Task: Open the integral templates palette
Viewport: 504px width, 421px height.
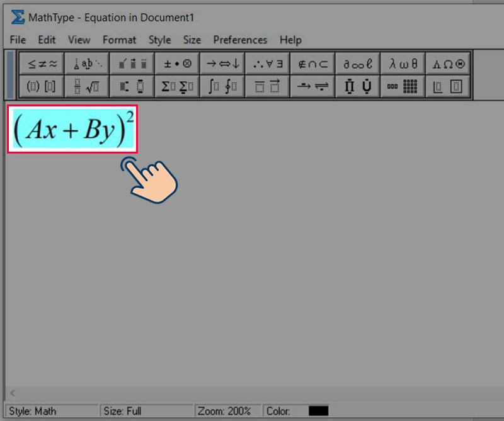Action: (x=222, y=86)
